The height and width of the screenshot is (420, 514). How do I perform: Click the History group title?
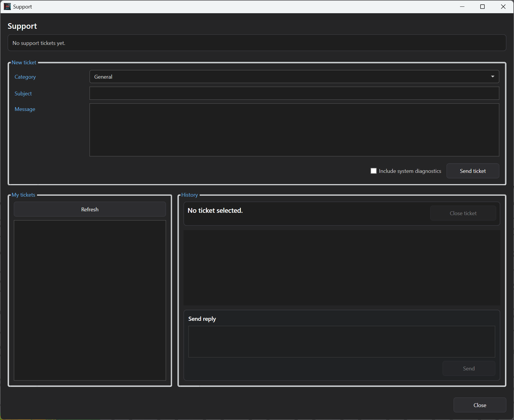(190, 195)
